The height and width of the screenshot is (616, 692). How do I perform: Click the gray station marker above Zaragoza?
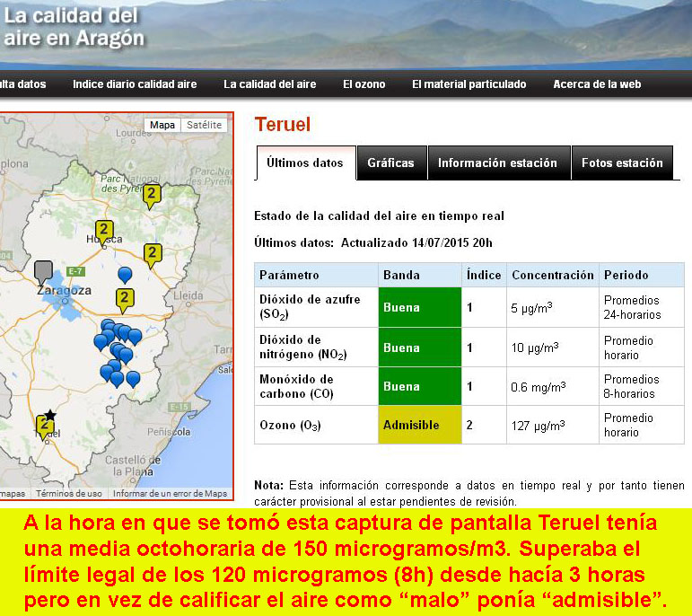43,272
